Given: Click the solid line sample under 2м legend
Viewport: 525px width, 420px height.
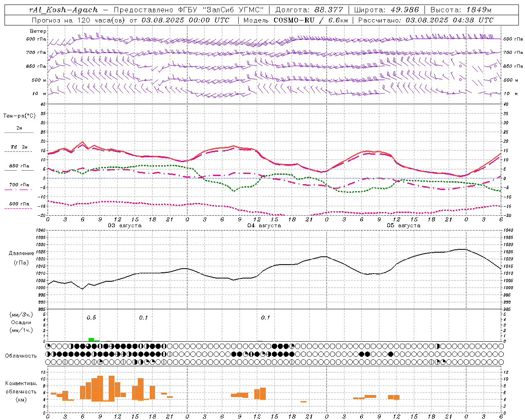Looking at the screenshot, I should (x=19, y=133).
